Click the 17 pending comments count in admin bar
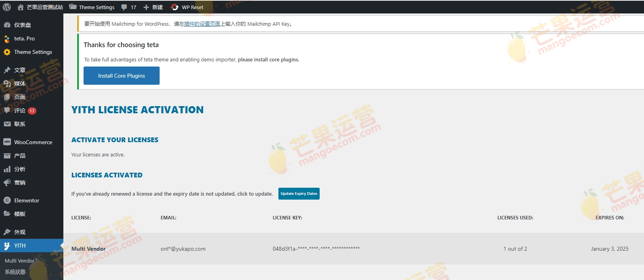The image size is (644, 280). point(133,7)
